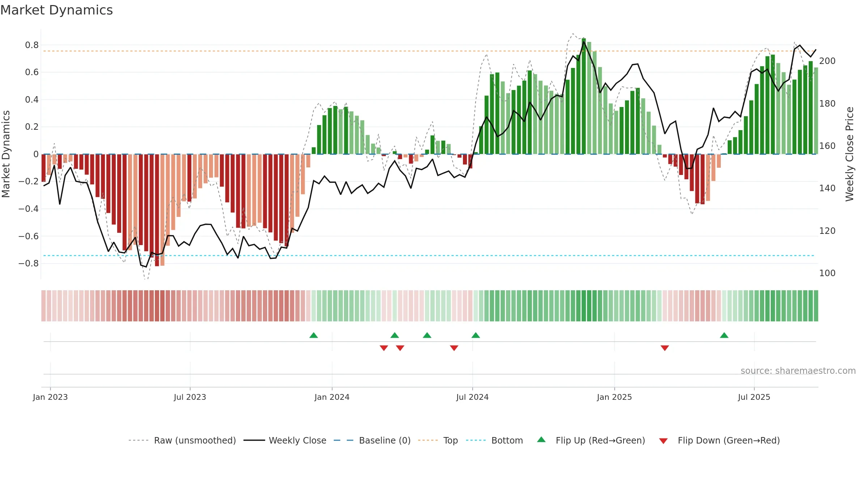The image size is (868, 488).
Task: Click the '160' right axis tick label
Action: [827, 146]
